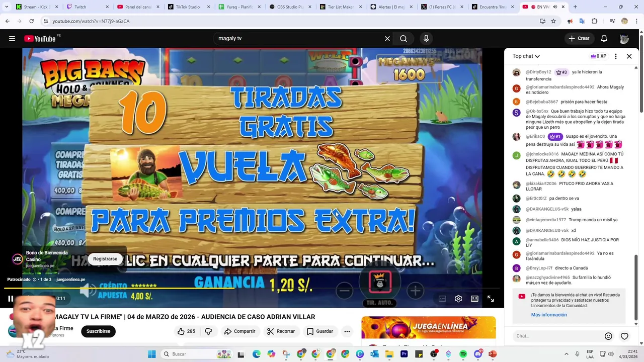Show hidden system tray icons
Screen dimensions: 644x362
pos(566,354)
